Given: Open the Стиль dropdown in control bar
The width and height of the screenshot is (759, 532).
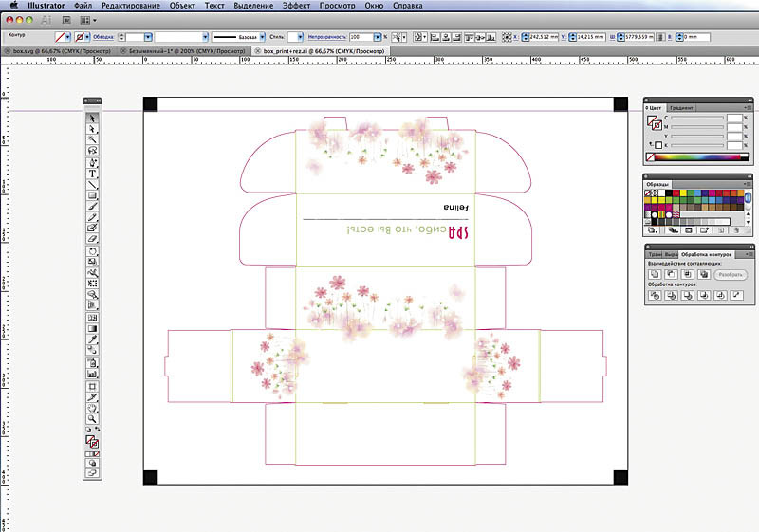Looking at the screenshot, I should coord(295,36).
